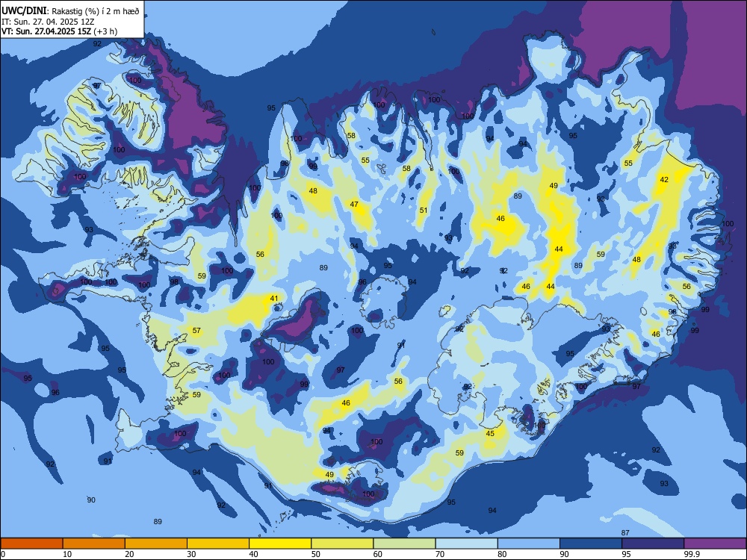Screen dimensions: 747x560
Task: Click the legend tick label 30
Action: 191,554
